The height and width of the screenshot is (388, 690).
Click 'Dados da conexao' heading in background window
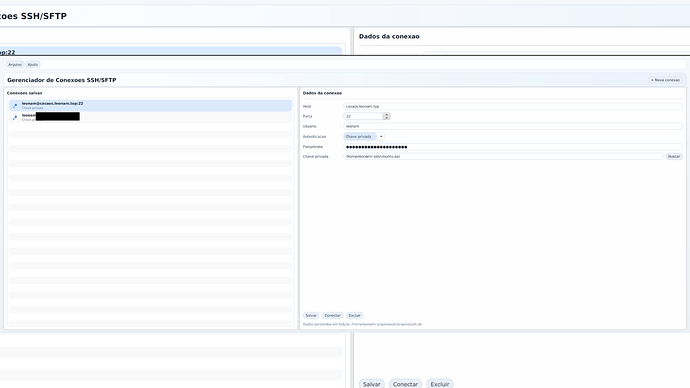pyautogui.click(x=389, y=37)
